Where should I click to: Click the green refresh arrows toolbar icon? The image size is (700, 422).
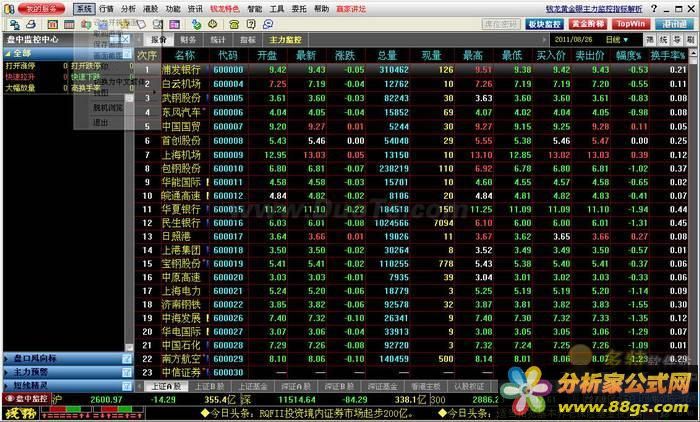196,24
